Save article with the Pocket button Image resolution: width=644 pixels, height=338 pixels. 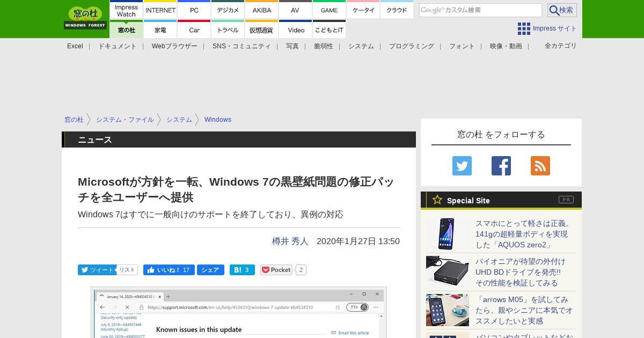(x=276, y=270)
